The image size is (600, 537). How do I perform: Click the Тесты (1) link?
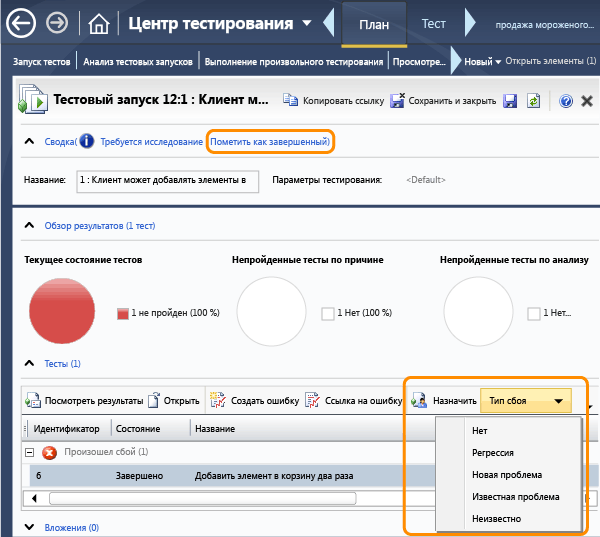[62, 364]
